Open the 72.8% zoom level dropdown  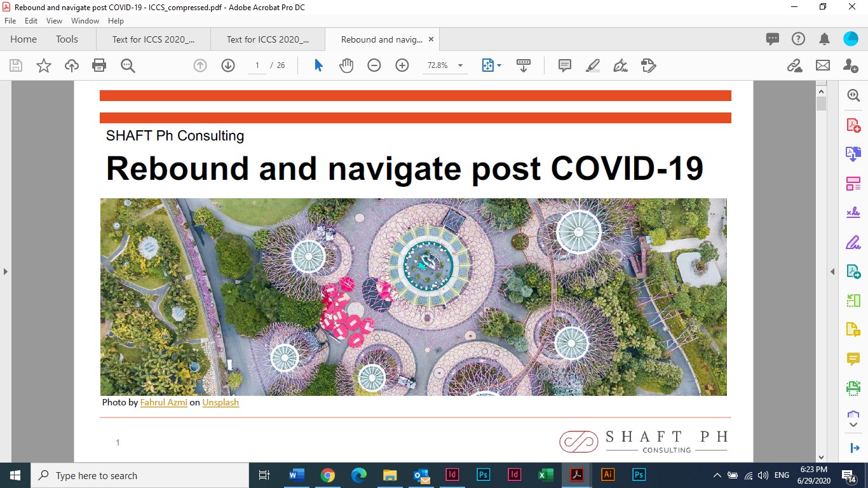click(460, 65)
